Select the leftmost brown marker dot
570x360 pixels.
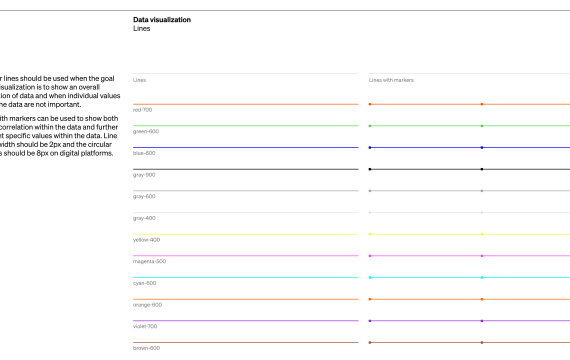click(x=370, y=343)
